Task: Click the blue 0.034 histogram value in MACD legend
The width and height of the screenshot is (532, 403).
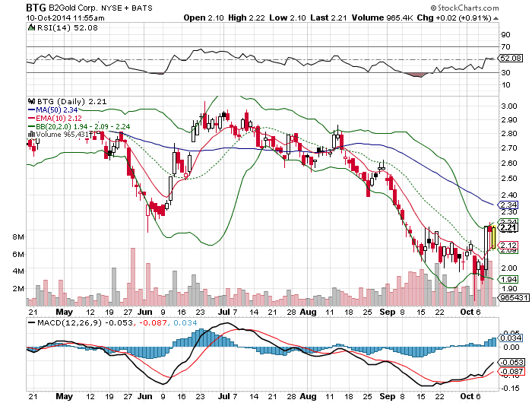Action: (185, 322)
